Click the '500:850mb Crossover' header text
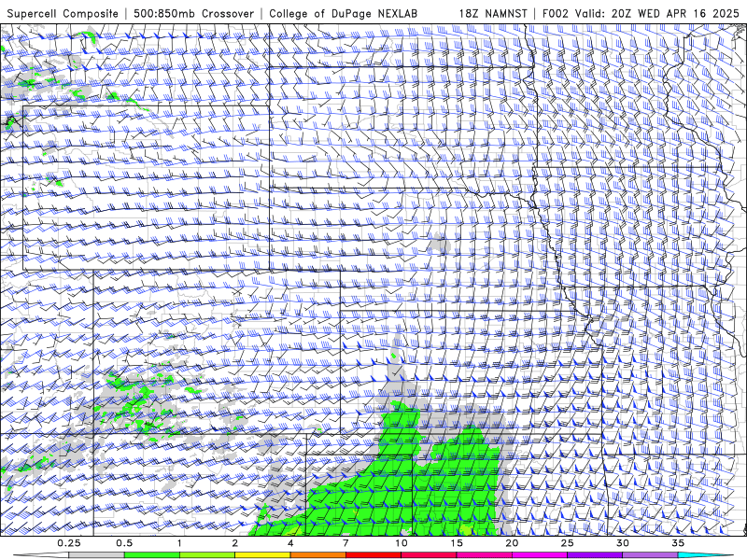The image size is (747, 560). point(193,13)
